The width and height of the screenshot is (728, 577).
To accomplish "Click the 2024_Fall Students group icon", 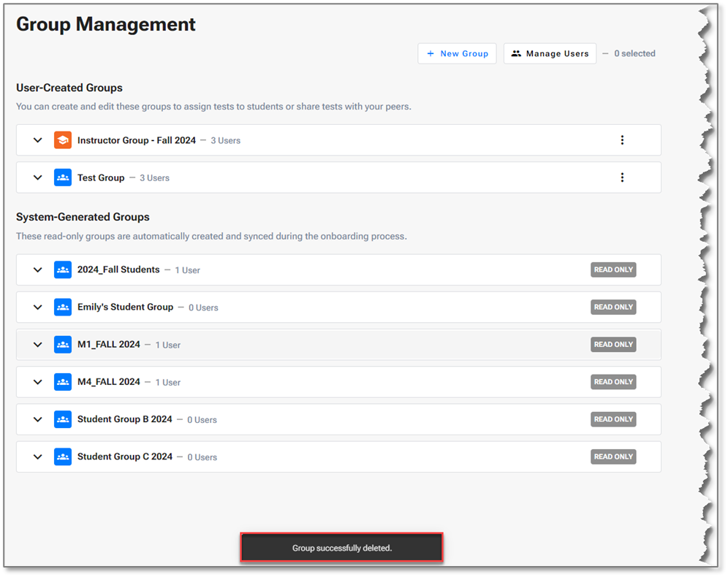I will point(63,270).
